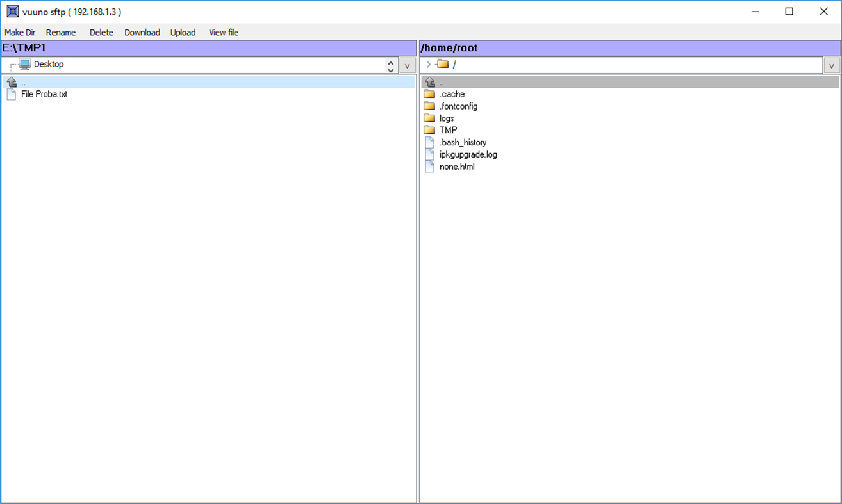The image size is (842, 504).
Task: Minimize the vuuno sftp window
Action: pyautogui.click(x=755, y=12)
